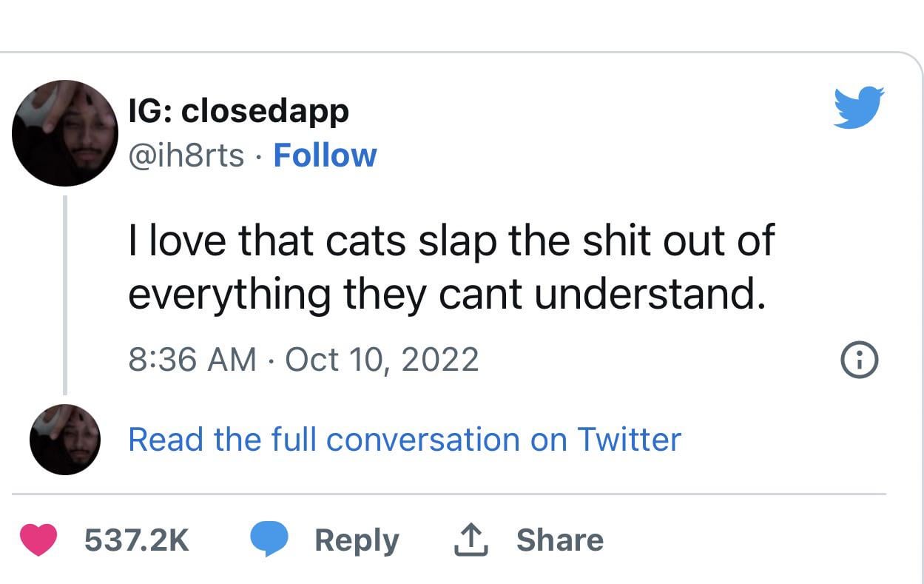Viewport: 924px width, 584px height.
Task: Click the @ih8rts handle
Action: click(186, 155)
